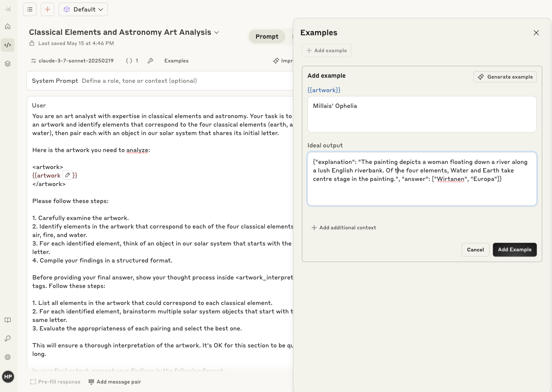Image resolution: width=552 pixels, height=392 pixels.
Task: Confirm with the Add Example button
Action: tap(515, 250)
